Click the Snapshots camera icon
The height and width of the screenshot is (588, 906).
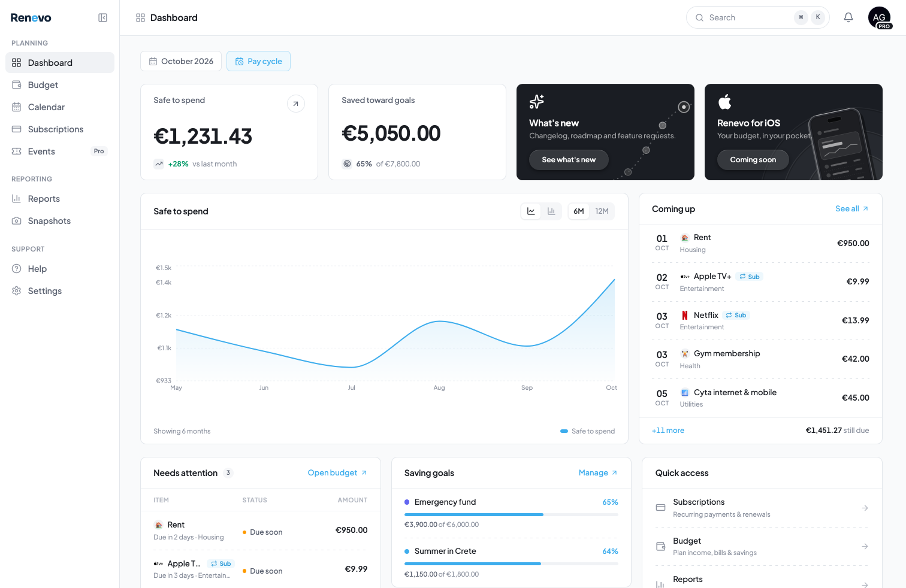(17, 221)
